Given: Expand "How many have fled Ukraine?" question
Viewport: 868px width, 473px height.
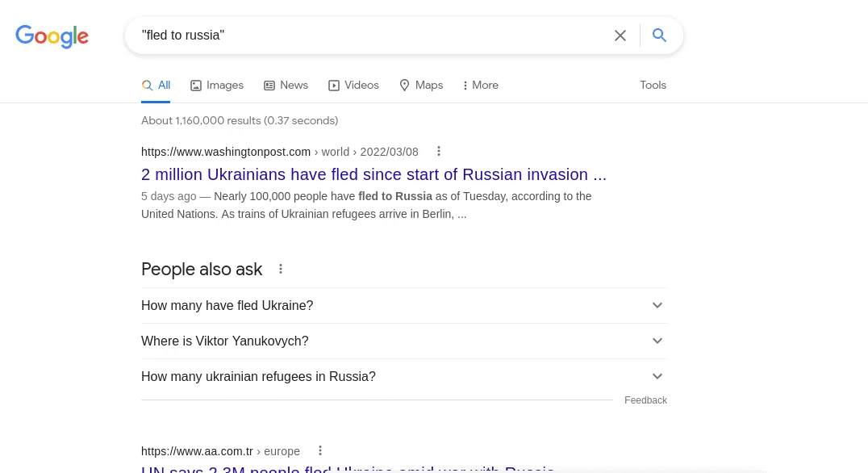Looking at the screenshot, I should coord(404,306).
